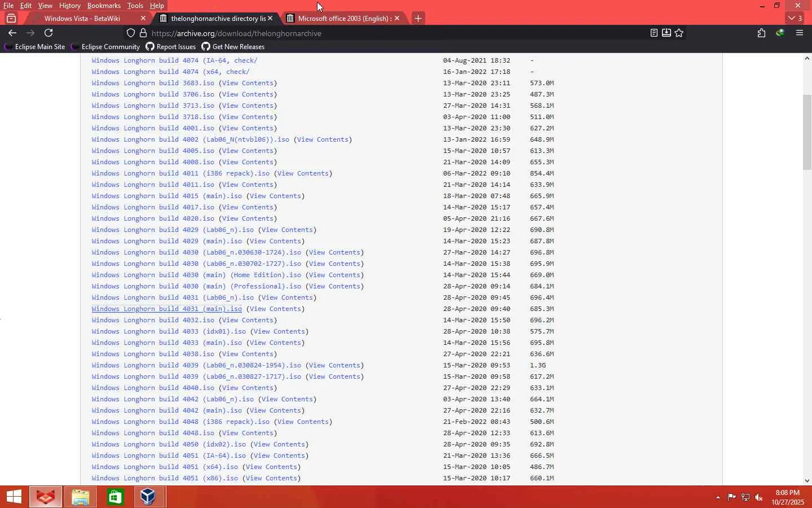Open Windows Longhorn build 4002 (Lab06_N(ntvbl06)).iso
Screen dimensions: 812x508
(x=191, y=139)
